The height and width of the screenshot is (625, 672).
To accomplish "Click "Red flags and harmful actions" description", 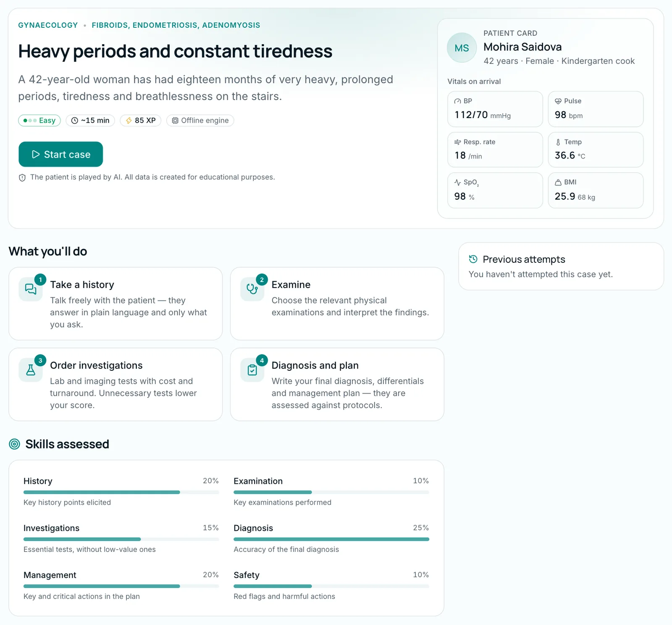I will (x=284, y=596).
